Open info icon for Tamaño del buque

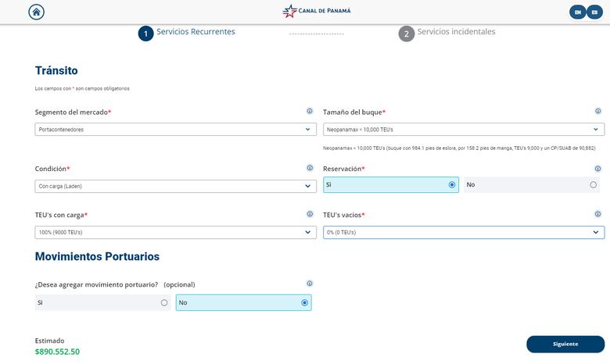(598, 111)
